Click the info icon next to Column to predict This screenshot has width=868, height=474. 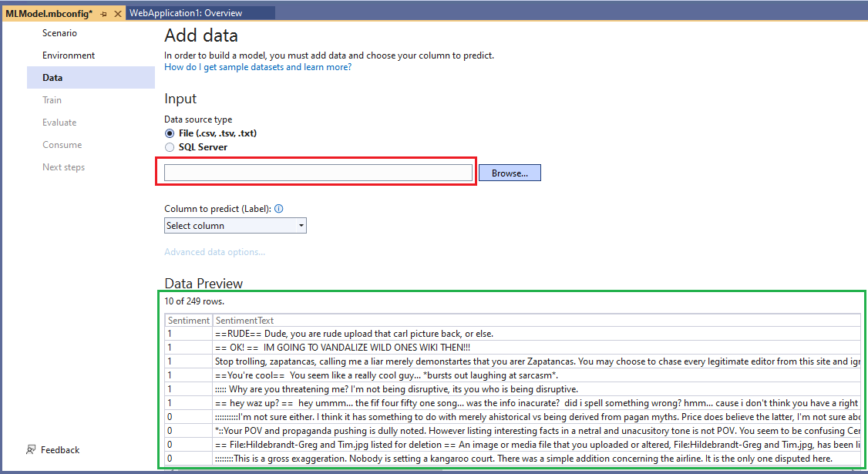tap(278, 208)
